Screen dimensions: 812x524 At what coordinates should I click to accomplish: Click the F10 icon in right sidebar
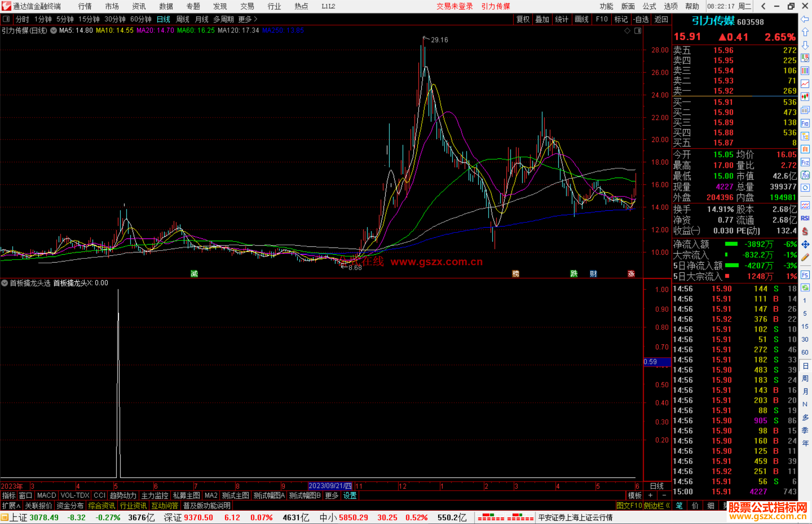(x=805, y=123)
